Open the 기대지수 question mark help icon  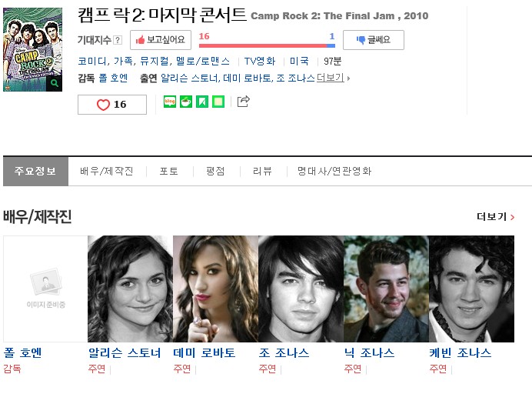[x=118, y=40]
